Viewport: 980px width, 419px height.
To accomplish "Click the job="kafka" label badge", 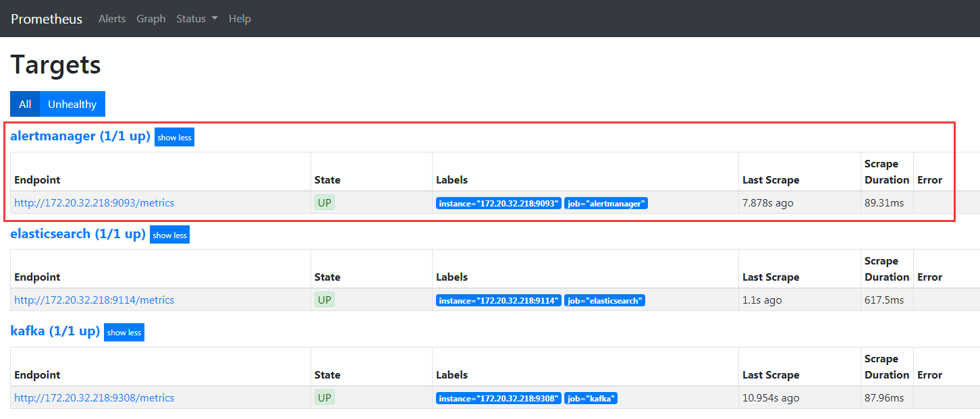I will (591, 398).
